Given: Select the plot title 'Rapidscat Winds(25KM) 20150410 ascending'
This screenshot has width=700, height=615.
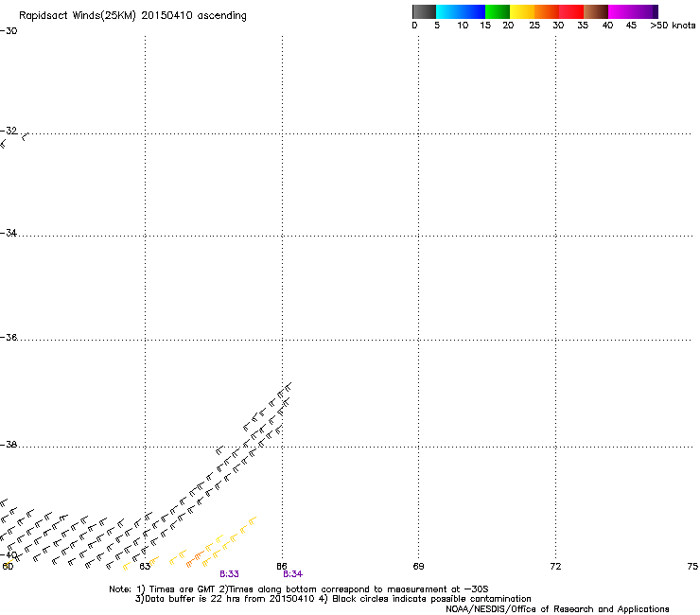Looking at the screenshot, I should [x=132, y=16].
